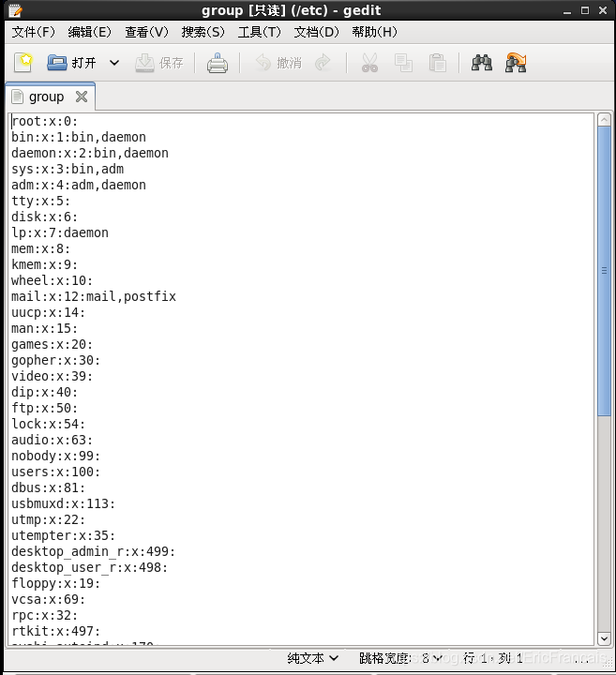The height and width of the screenshot is (675, 616).
Task: Click the line disk:x:6:
Action: [45, 217]
